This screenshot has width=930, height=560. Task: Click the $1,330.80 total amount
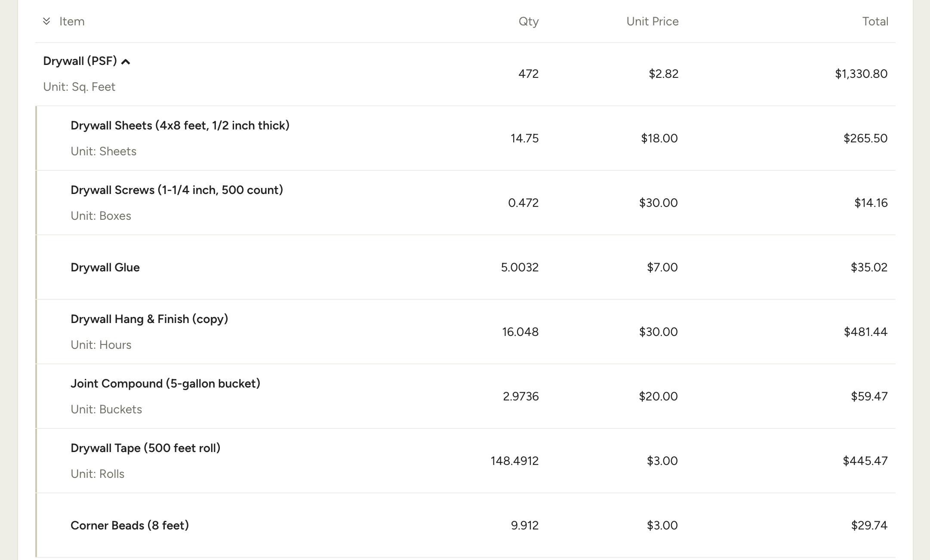coord(861,74)
